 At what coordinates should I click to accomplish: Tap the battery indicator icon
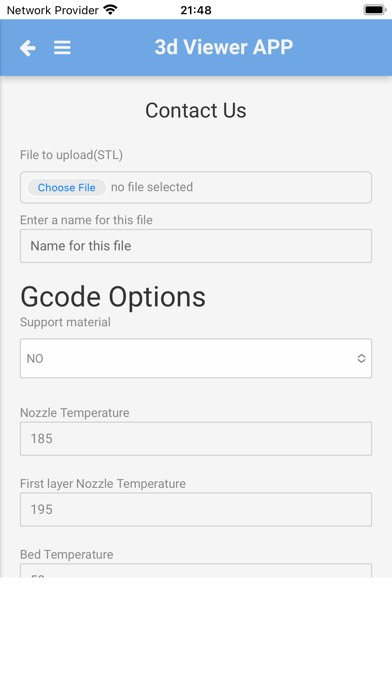point(375,9)
